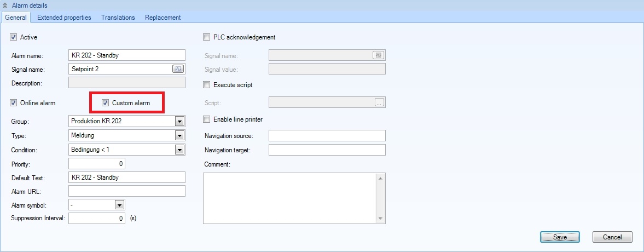Switch to the Extended properties tab

pos(64,18)
